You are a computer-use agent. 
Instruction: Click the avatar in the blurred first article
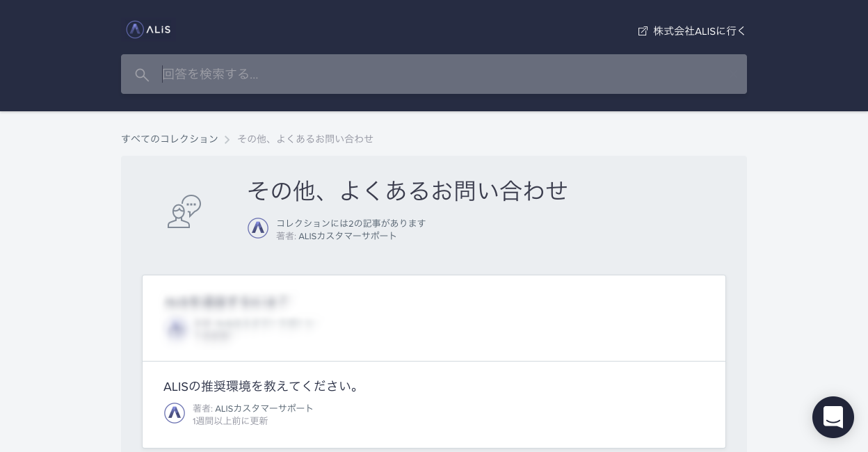176,329
